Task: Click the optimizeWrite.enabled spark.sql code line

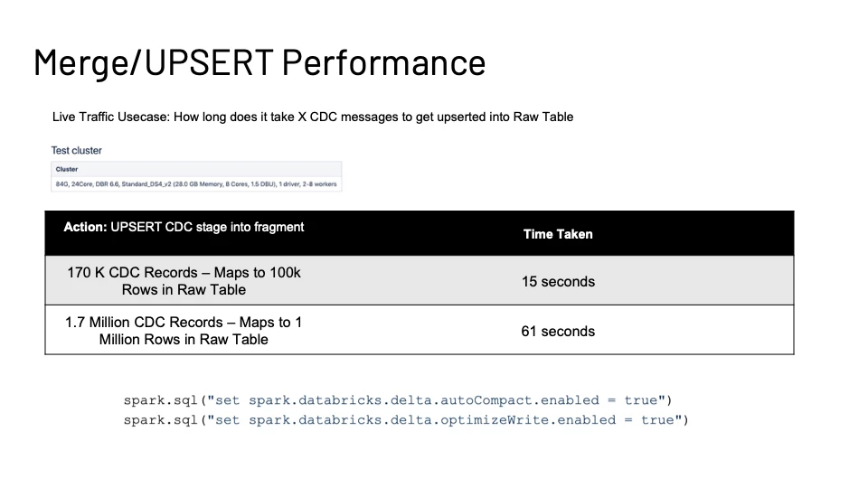Action: pyautogui.click(x=406, y=420)
